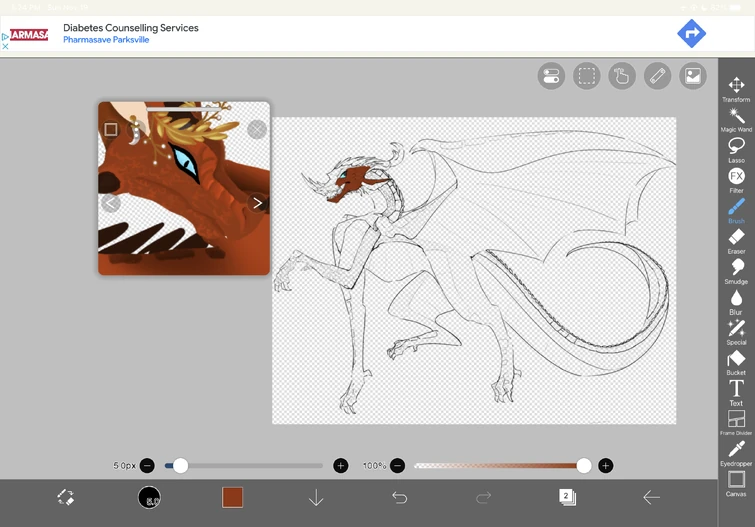Open the FX Filter tool
This screenshot has height=527, width=755.
click(x=736, y=178)
